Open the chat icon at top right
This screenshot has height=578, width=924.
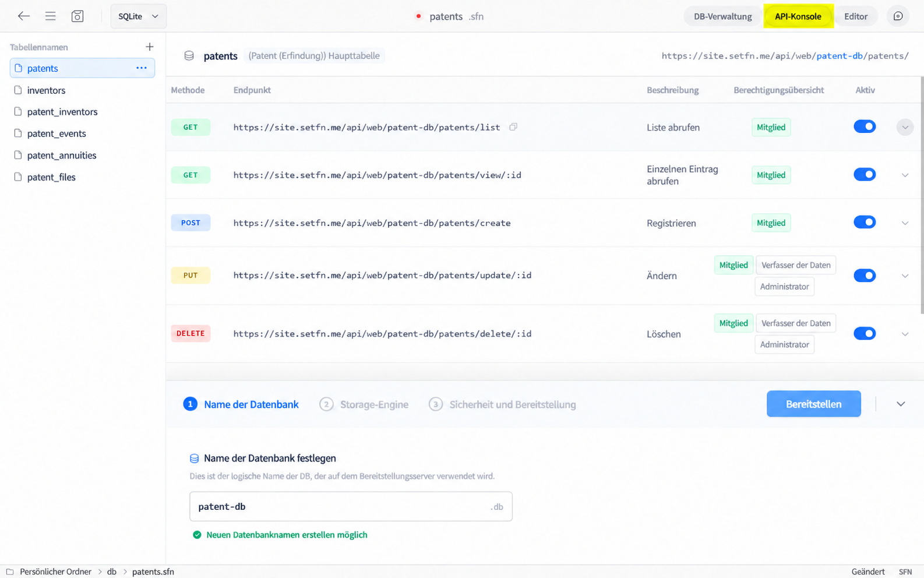(x=898, y=16)
